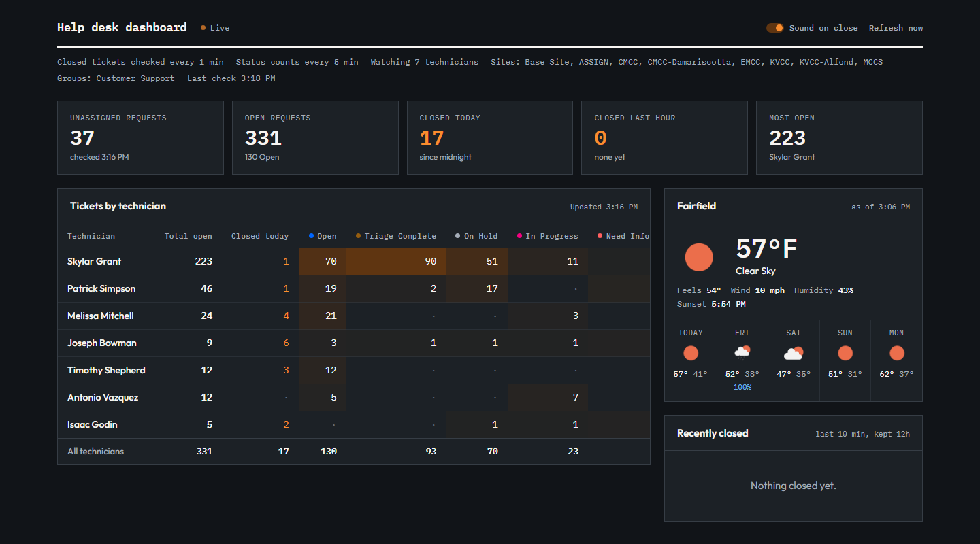Click the pink In Progress status dot
The width and height of the screenshot is (980, 544).
point(519,236)
